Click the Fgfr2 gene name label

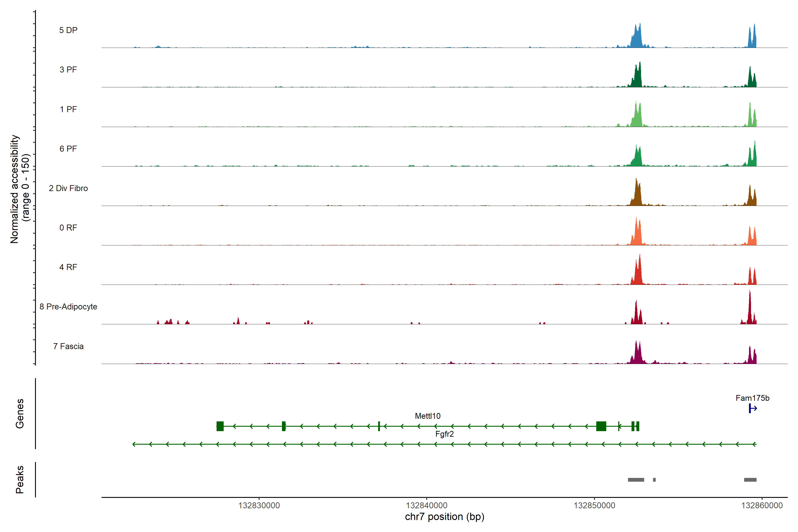[444, 434]
